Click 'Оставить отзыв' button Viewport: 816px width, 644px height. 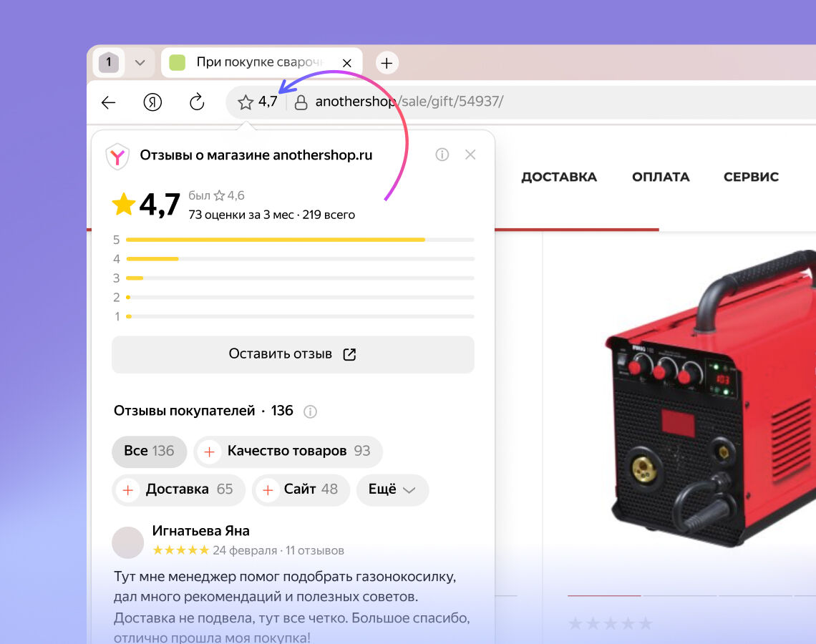click(x=293, y=354)
